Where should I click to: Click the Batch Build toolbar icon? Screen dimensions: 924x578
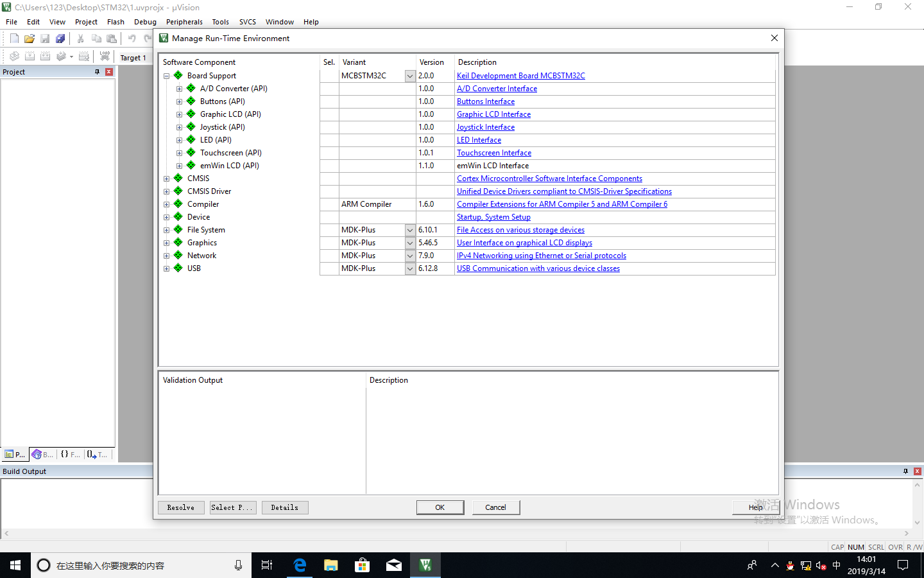tap(61, 57)
